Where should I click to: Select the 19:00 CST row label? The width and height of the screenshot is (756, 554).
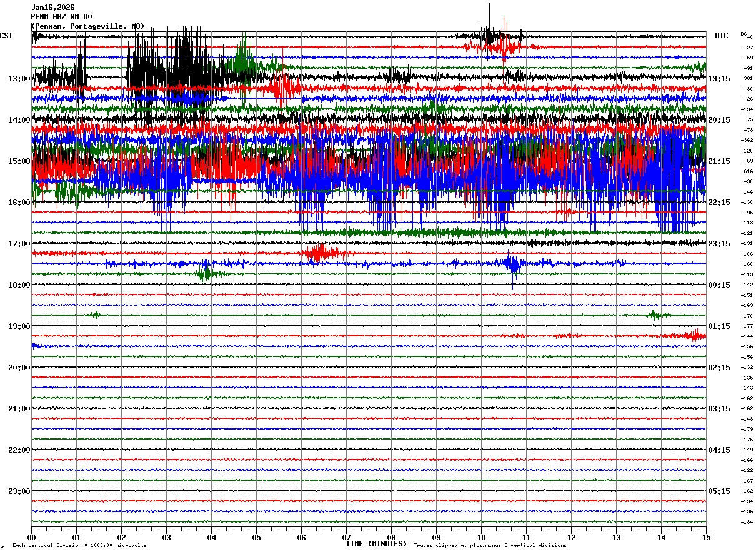19,326
